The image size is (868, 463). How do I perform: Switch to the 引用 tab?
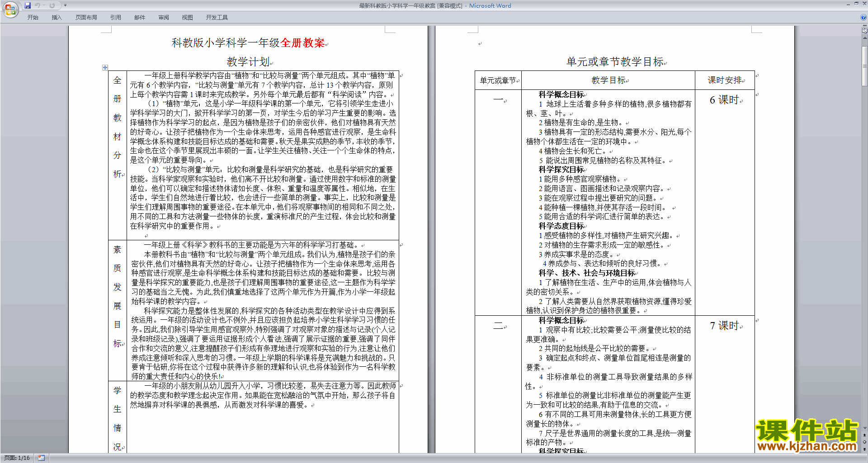coord(116,18)
